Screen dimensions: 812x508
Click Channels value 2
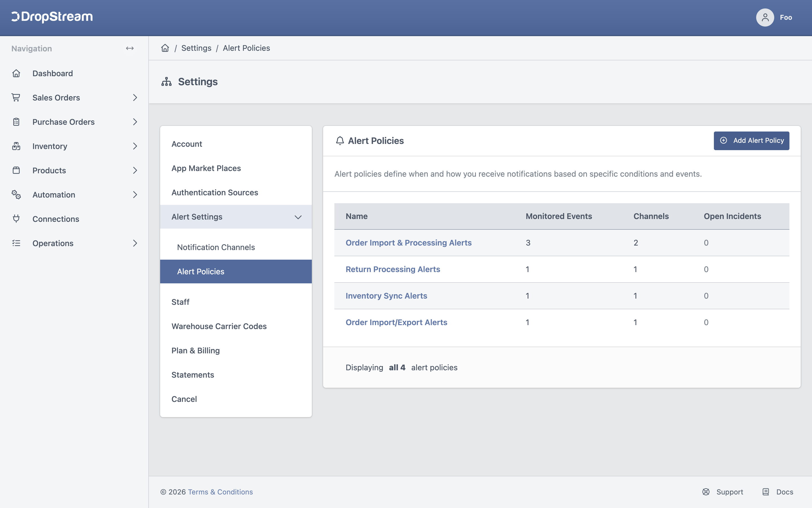point(636,243)
